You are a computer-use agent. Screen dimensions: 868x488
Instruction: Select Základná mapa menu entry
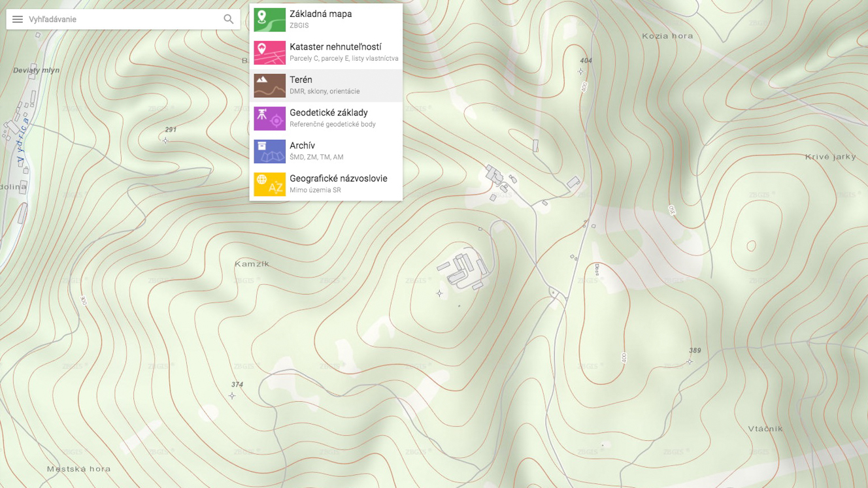325,20
